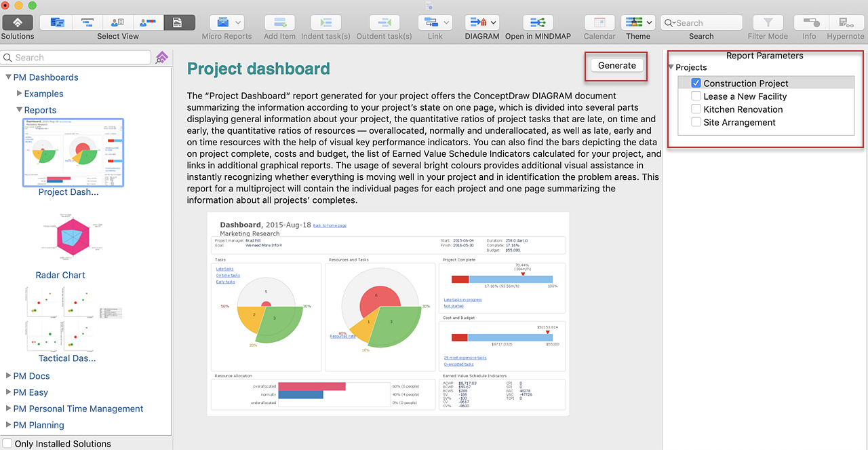Click the PM Dashboards label
The height and width of the screenshot is (450, 868).
tap(46, 77)
